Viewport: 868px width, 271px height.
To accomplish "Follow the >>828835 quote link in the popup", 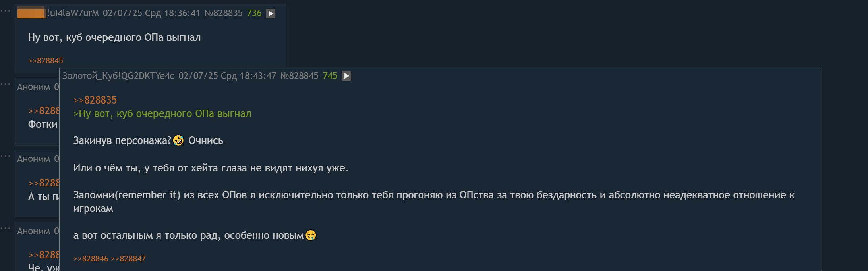I will 95,100.
